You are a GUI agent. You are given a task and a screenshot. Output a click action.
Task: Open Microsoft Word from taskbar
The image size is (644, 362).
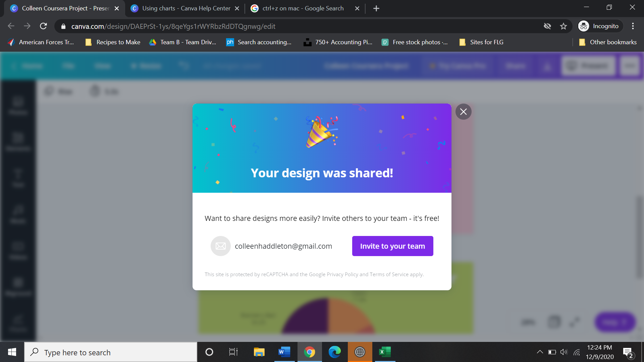284,352
